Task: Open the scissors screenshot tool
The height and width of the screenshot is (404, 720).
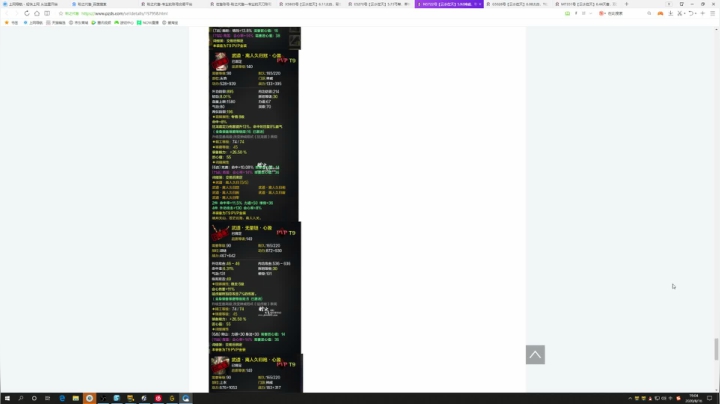Action: [x=680, y=13]
